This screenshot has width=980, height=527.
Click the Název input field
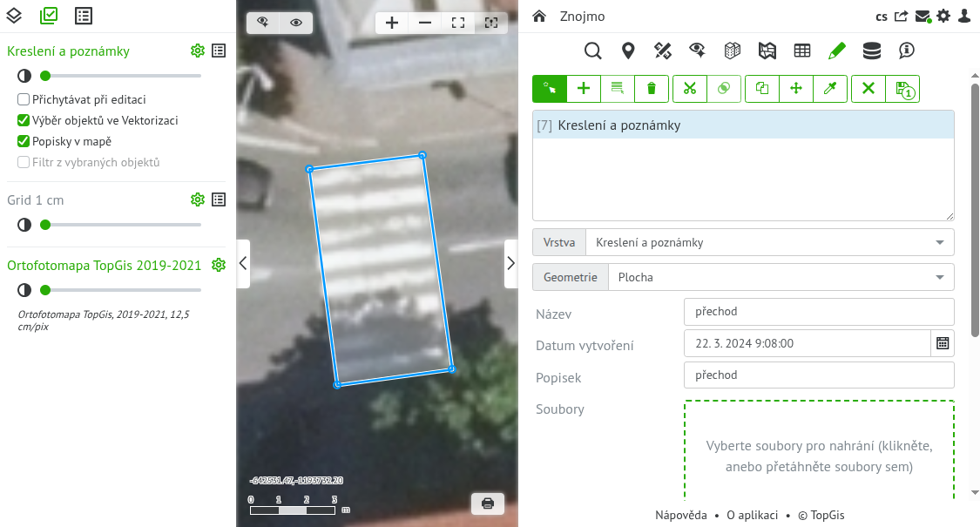[819, 311]
